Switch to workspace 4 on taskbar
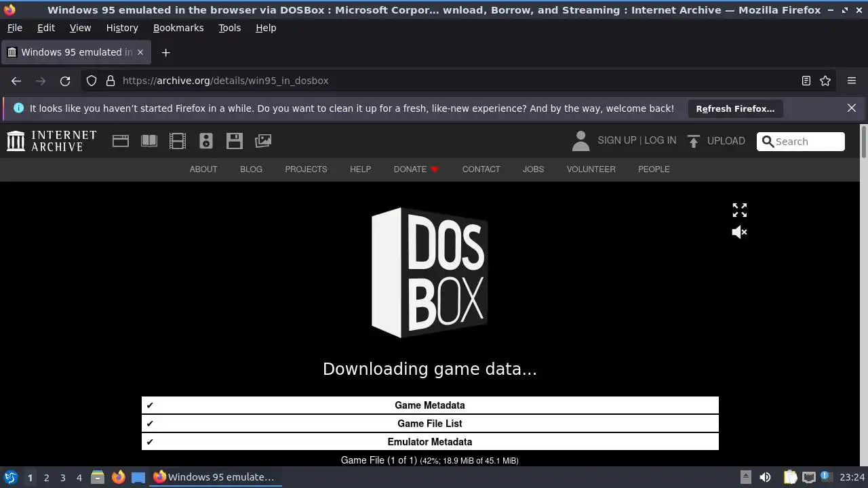The image size is (868, 488). [x=79, y=477]
